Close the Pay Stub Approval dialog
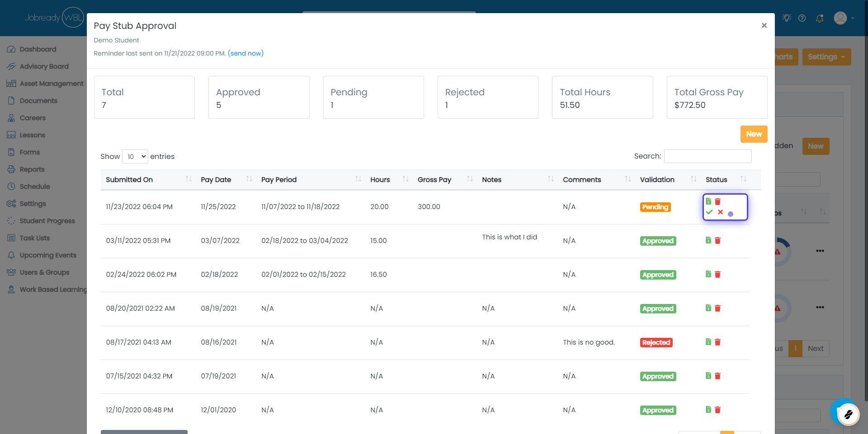 click(764, 26)
